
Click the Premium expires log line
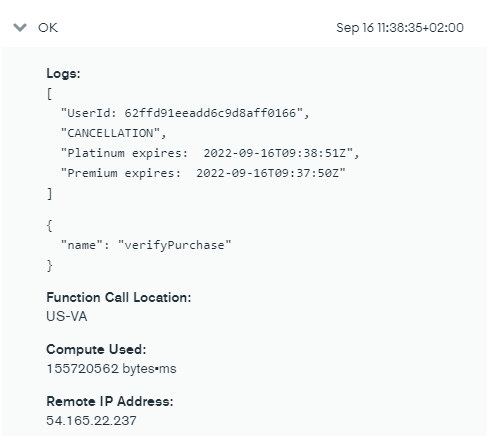pyautogui.click(x=203, y=173)
